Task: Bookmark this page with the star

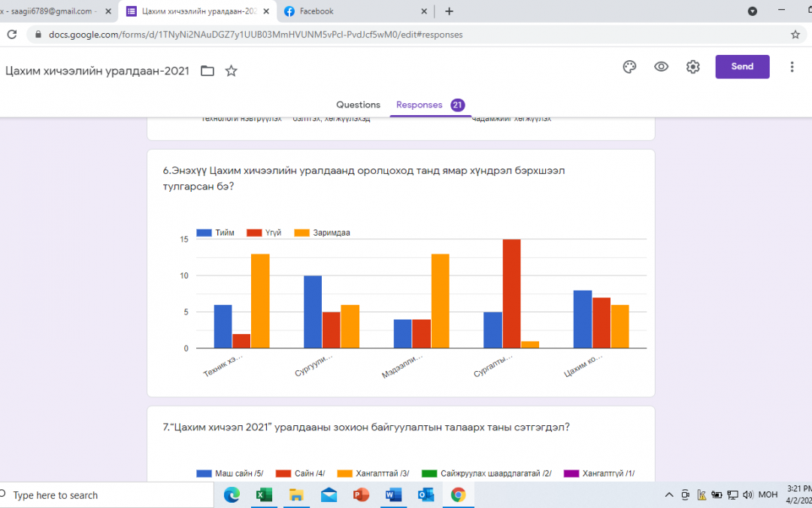Action: click(x=795, y=35)
